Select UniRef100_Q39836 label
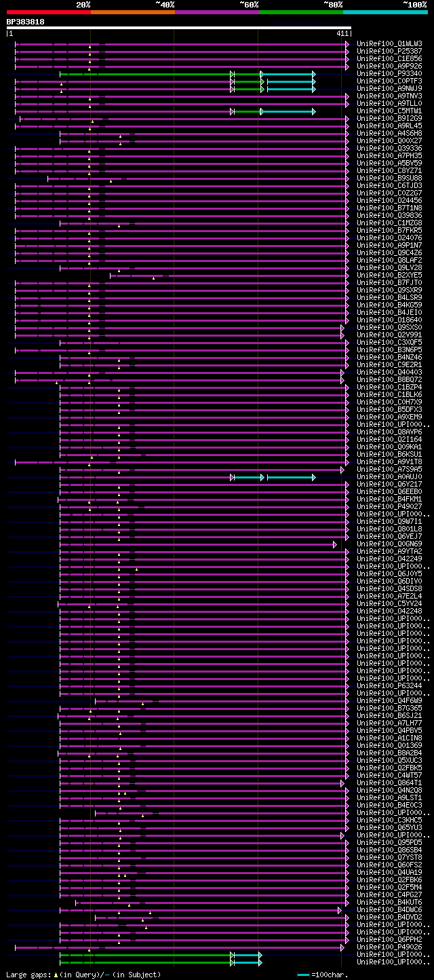The image size is (434, 980). tap(389, 215)
